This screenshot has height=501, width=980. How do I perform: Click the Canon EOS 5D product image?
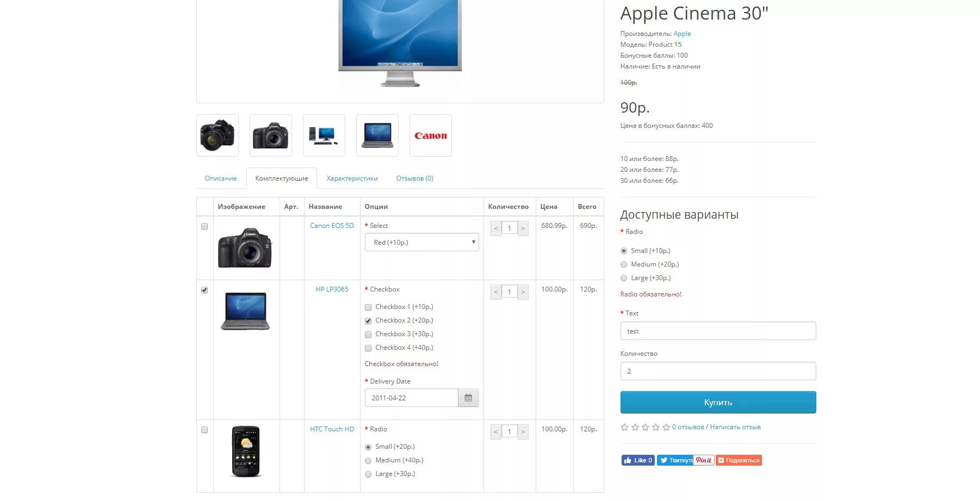[x=245, y=248]
